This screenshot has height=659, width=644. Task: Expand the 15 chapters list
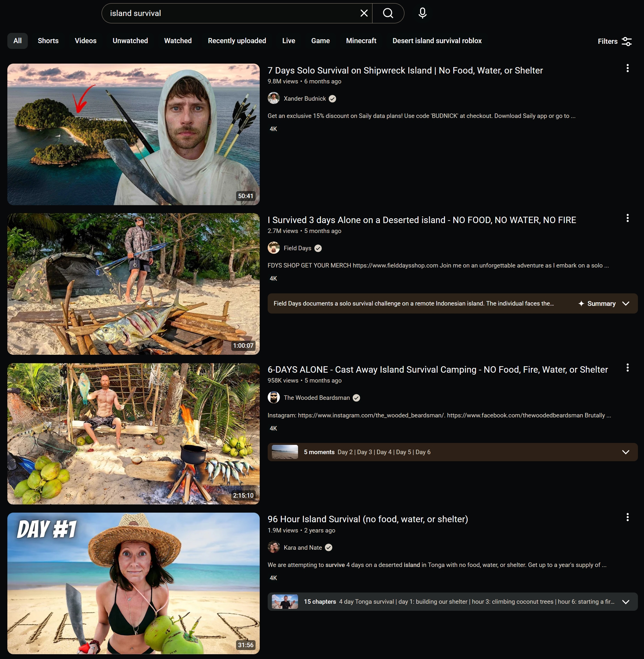pyautogui.click(x=625, y=602)
